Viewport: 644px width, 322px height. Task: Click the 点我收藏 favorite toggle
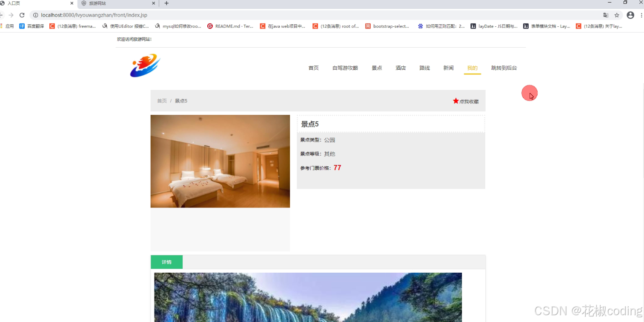[469, 101]
